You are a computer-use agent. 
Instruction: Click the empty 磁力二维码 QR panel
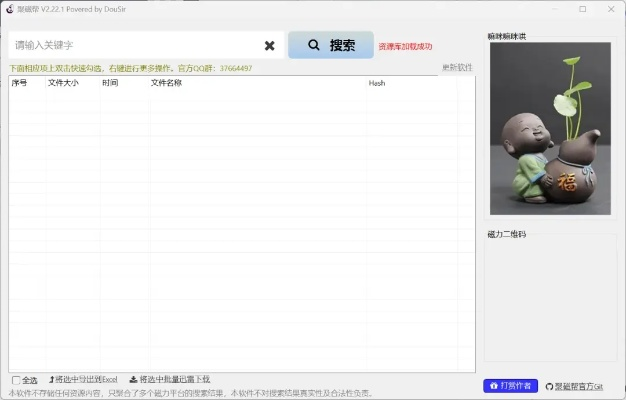[x=550, y=300]
